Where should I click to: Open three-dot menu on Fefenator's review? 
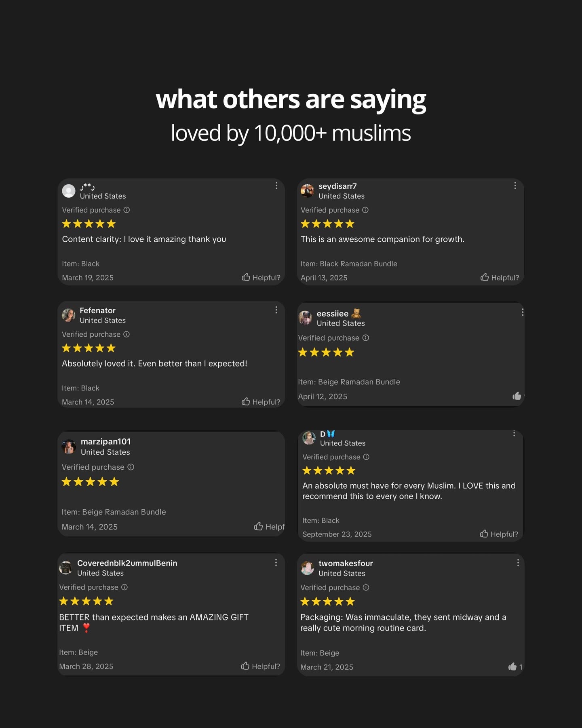tap(276, 310)
